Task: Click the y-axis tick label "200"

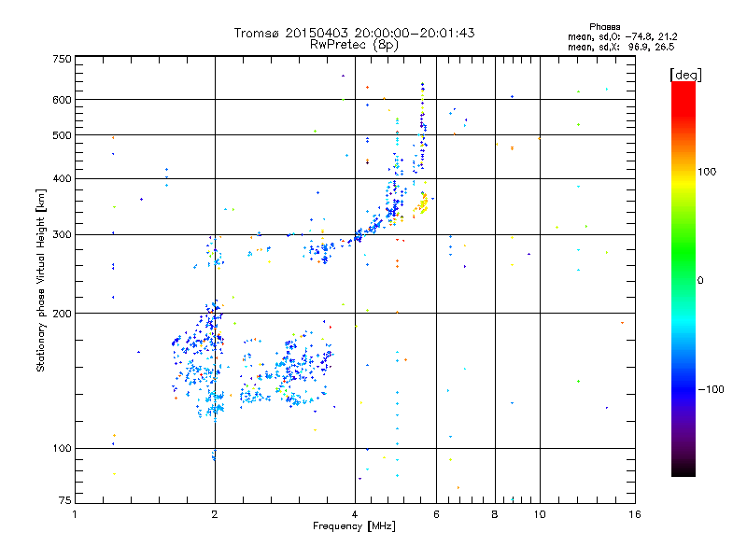Action: click(x=62, y=314)
